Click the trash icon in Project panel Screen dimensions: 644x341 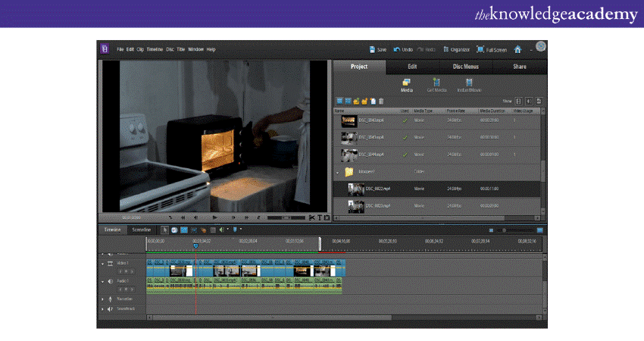[381, 101]
